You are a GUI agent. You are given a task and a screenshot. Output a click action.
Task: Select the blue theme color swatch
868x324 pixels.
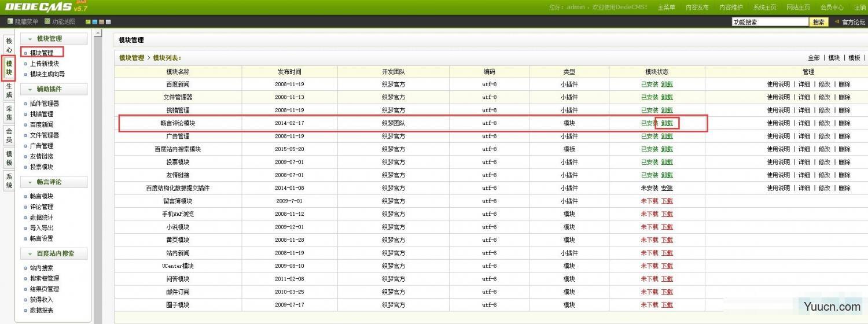click(x=95, y=22)
